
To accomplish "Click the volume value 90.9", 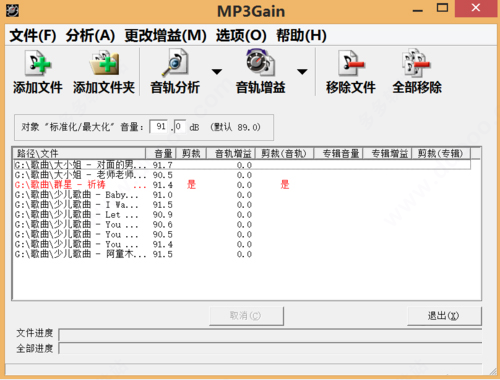I will tap(163, 215).
